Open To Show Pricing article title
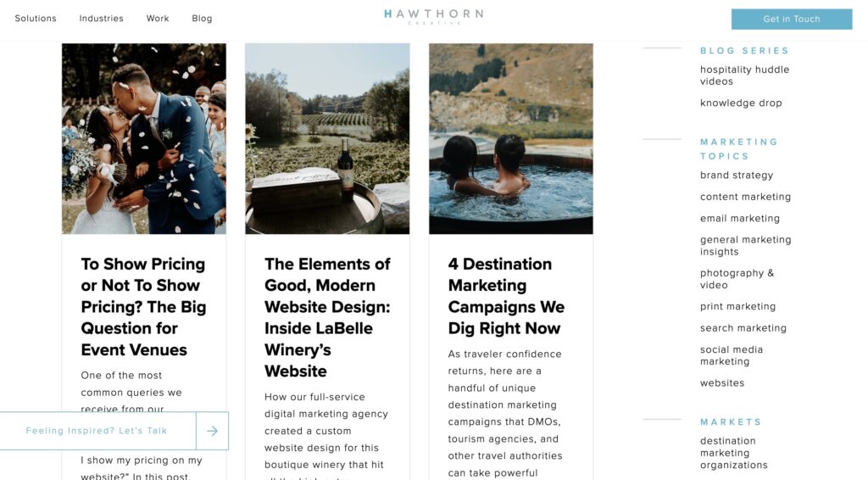Viewport: 868px width, 480px height. click(143, 307)
